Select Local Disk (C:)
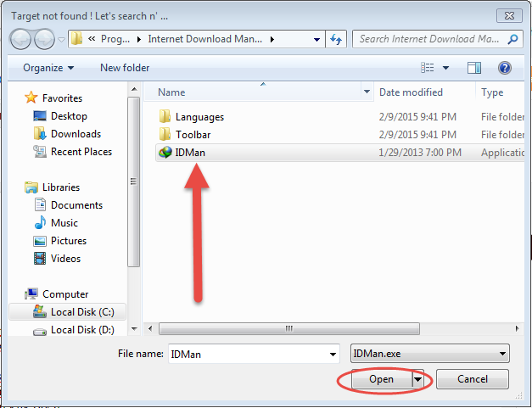The width and height of the screenshot is (532, 408). 67,311
